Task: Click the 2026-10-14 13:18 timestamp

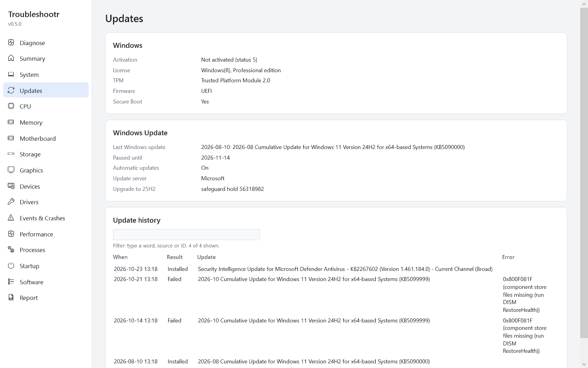Action: tap(136, 321)
